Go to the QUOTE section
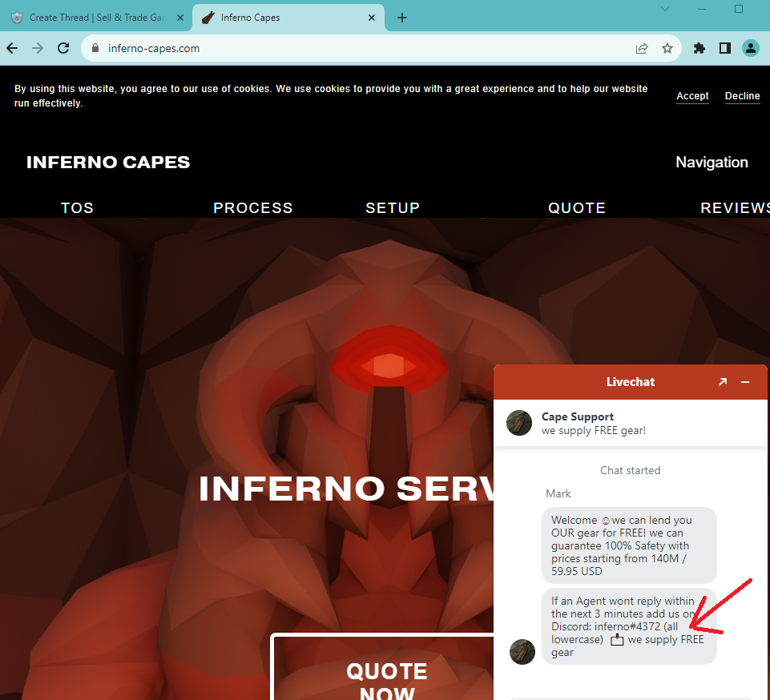770x700 pixels. (x=577, y=207)
